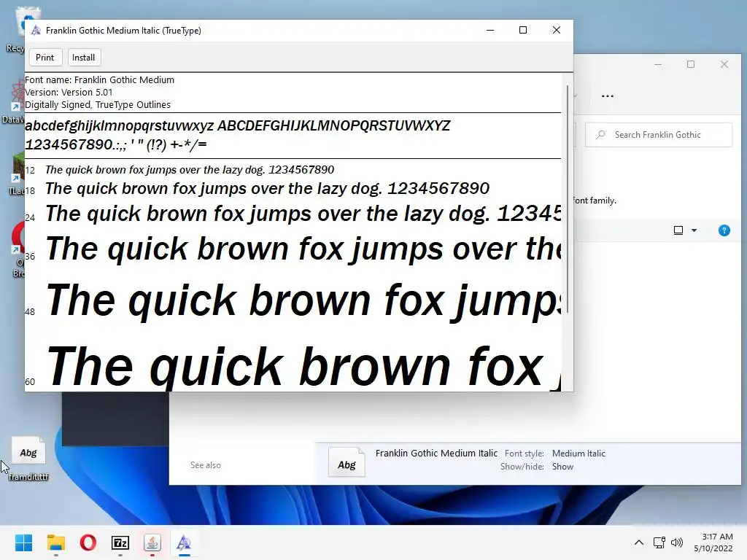Click the Print button in font viewer
The image size is (747, 560).
[44, 58]
